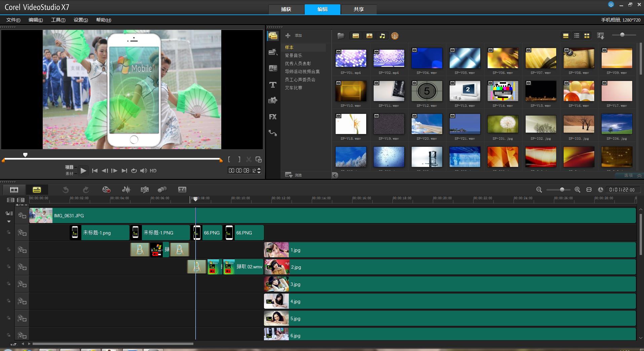
Task: Open the 设置 menu
Action: coord(81,20)
